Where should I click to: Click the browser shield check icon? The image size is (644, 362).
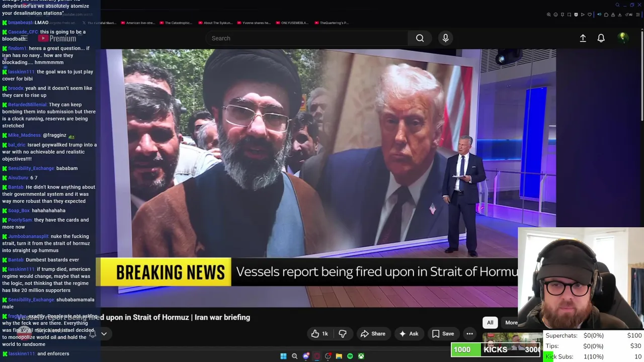click(x=576, y=15)
